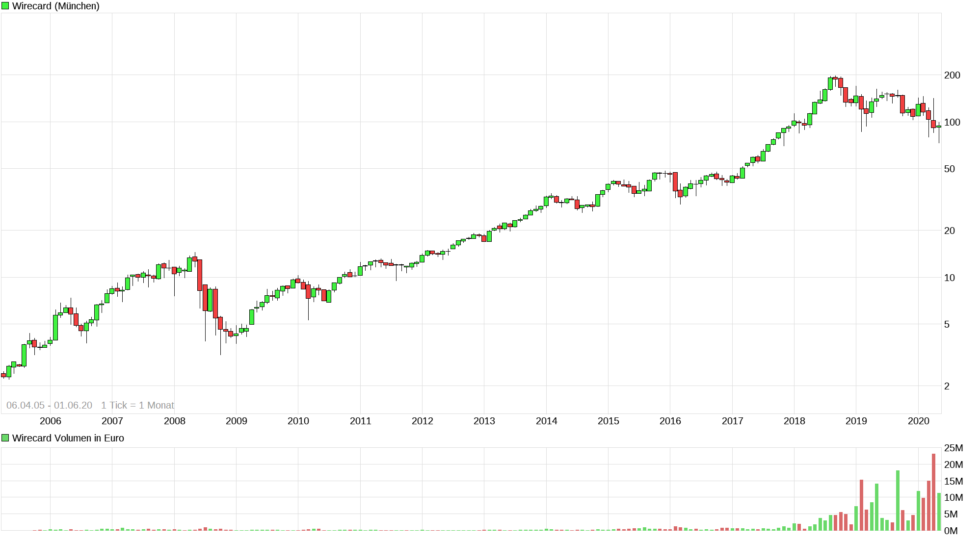Click the 100 price axis label
The height and width of the screenshot is (541, 980).
952,122
